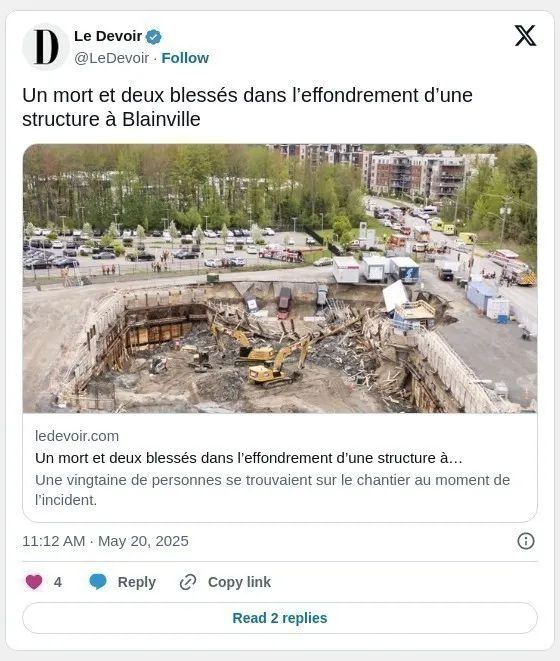Open the collapse site photo thumbnail
Image resolution: width=560 pixels, height=661 pixels.
(x=280, y=279)
